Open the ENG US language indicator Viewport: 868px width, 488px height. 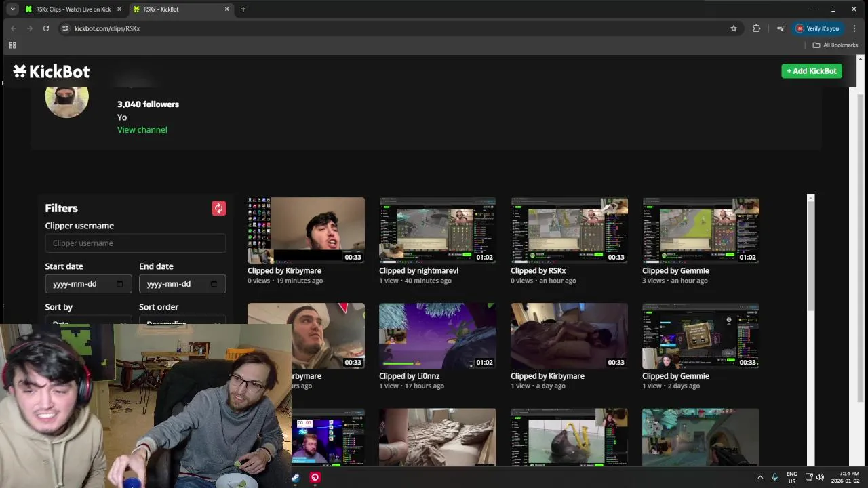pyautogui.click(x=791, y=477)
